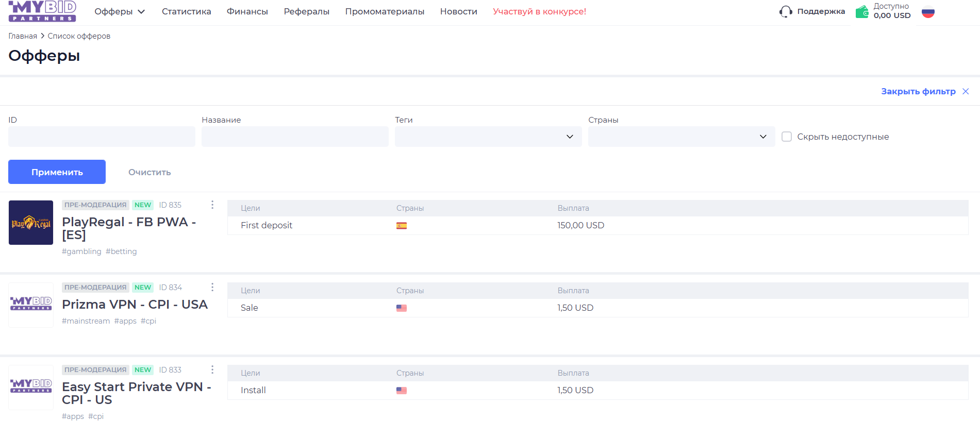Image resolution: width=980 pixels, height=421 pixels.
Task: Close filter using the X icon
Action: [966, 91]
